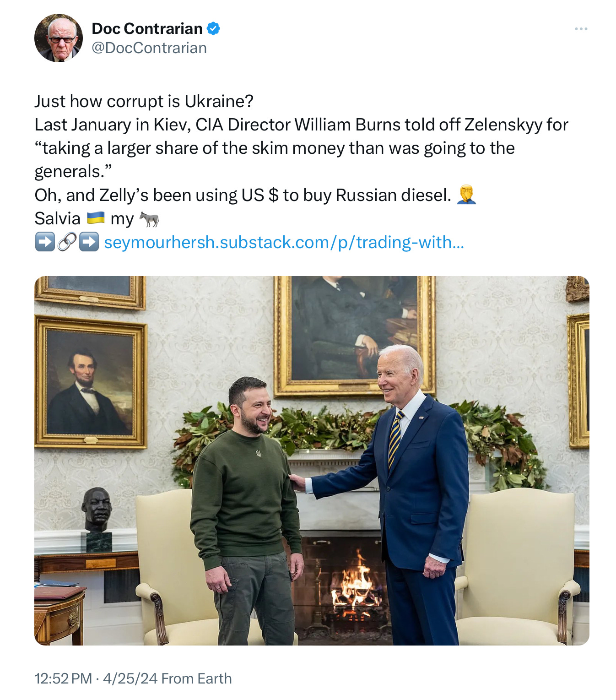Open the seymourhersh.substack.com link

284,242
